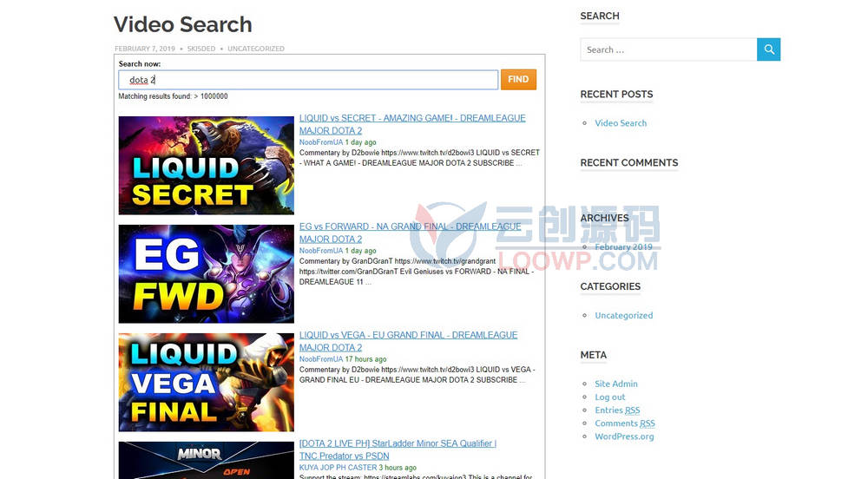Open NoobFromUA channel under EG vs FORWARD
The image size is (868, 479).
pos(321,251)
